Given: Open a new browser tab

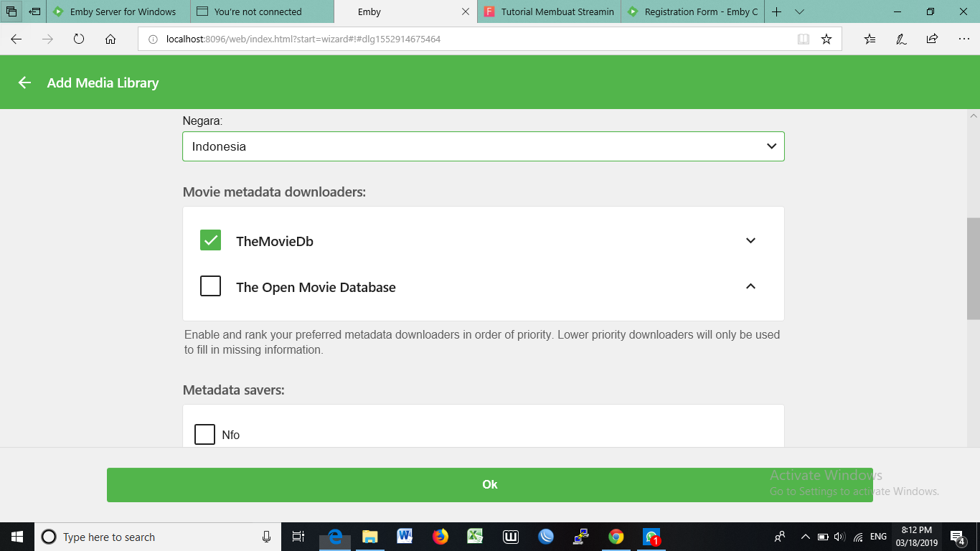Looking at the screenshot, I should pyautogui.click(x=777, y=11).
